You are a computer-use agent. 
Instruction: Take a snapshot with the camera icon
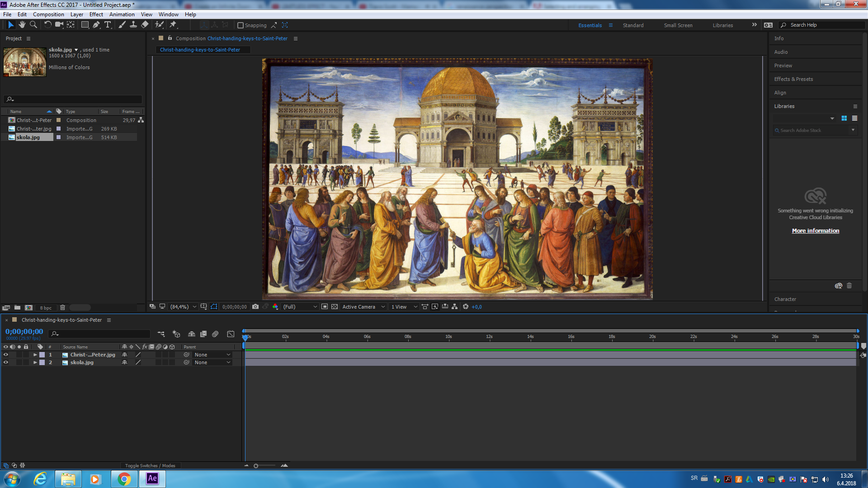[255, 307]
